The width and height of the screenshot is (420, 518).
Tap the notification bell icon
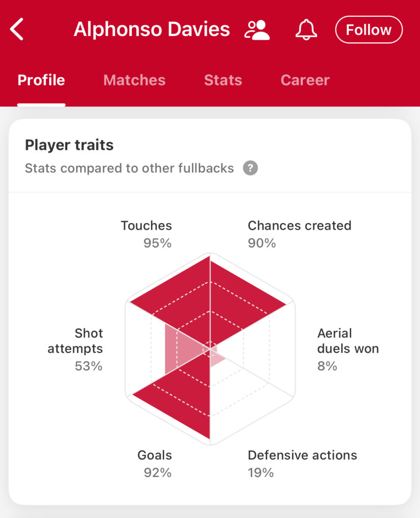click(306, 30)
